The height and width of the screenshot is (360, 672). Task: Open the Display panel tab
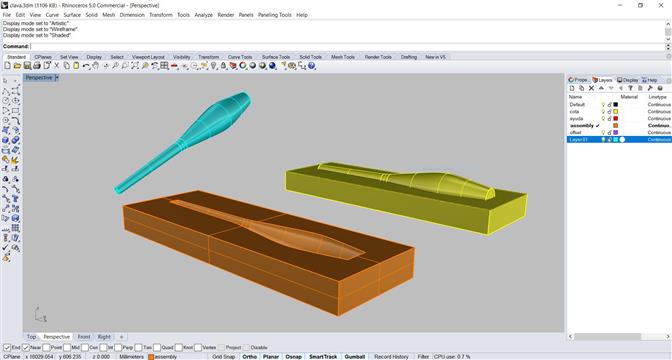pos(627,80)
